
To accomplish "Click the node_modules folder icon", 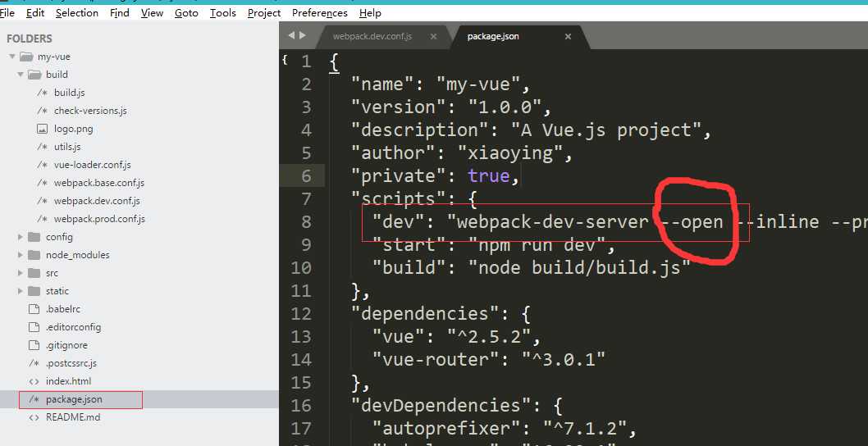I will 34,255.
